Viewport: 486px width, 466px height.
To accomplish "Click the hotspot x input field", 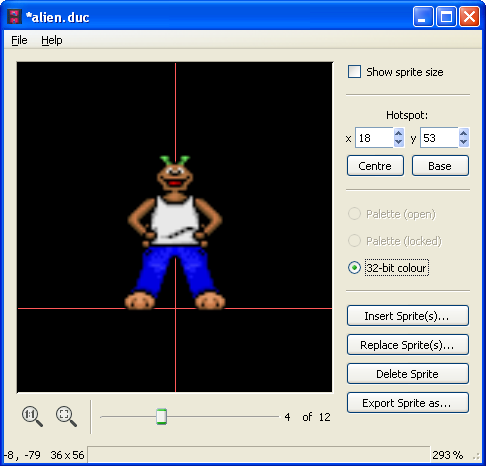I will [x=374, y=138].
